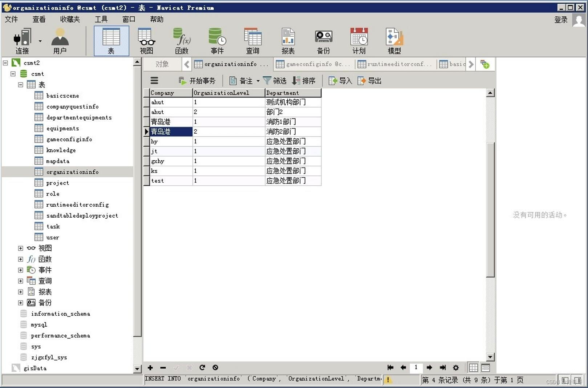This screenshot has width=588, height=388.
Task: Switch to grid view
Action: point(473,368)
